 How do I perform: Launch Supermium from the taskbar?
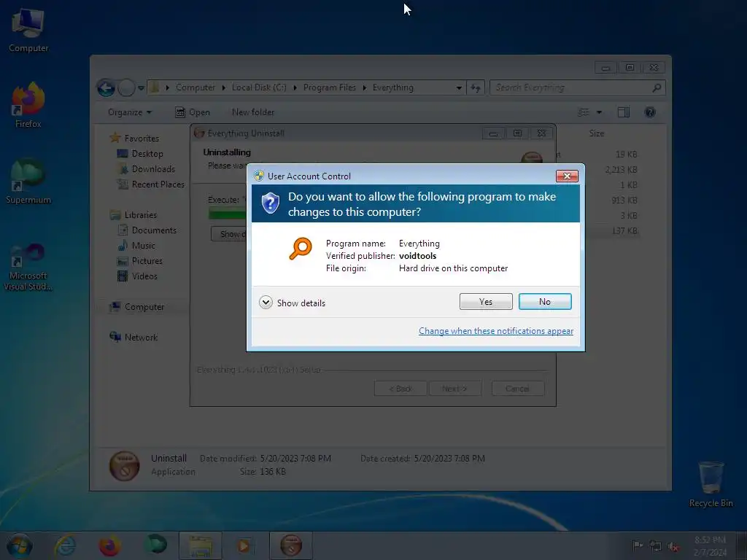155,545
